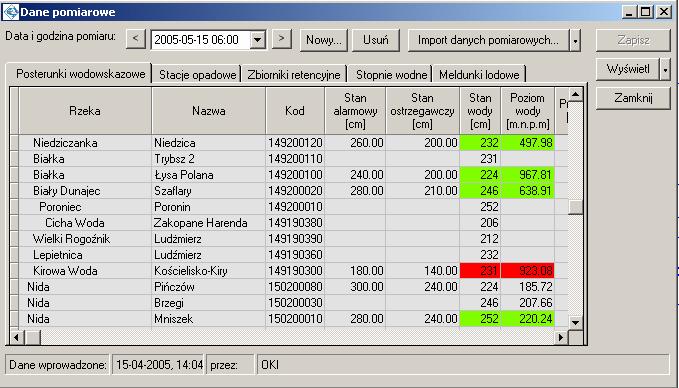Click the horizontal scrollbar right arrow
Viewport: 679px width, 388px height.
pyautogui.click(x=561, y=336)
